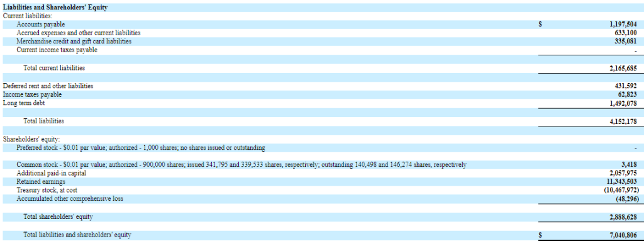Viewport: 644px width, 246px height.
Task: Select the common stock value 3,418
Action: coord(630,165)
